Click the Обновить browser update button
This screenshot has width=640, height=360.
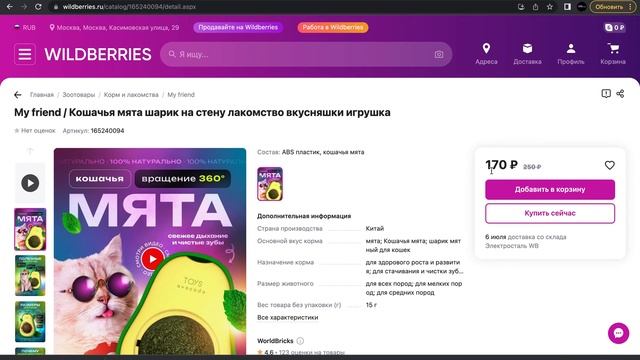pyautogui.click(x=609, y=7)
